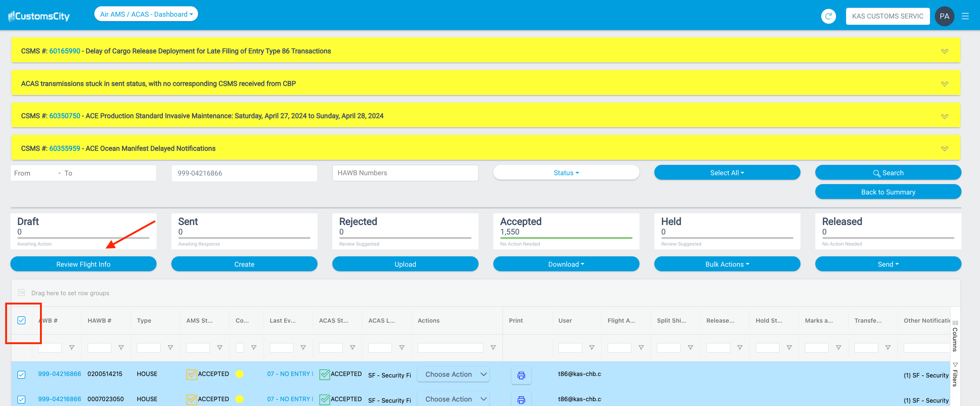Screen dimensions: 980x406
Task: Uncheck the row with HAWB 0007023050
Action: tap(21, 399)
